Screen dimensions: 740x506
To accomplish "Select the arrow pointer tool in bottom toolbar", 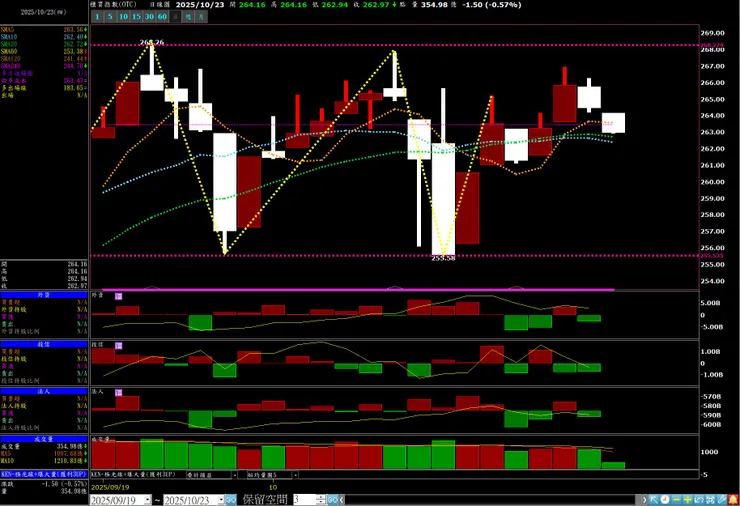I will click(654, 499).
